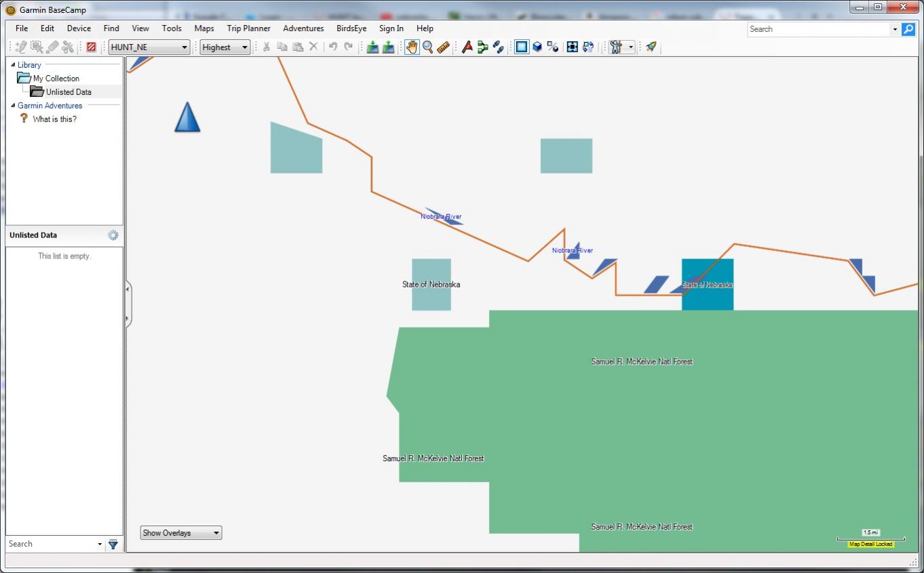
Task: Click into the sidebar Search field
Action: (50, 544)
